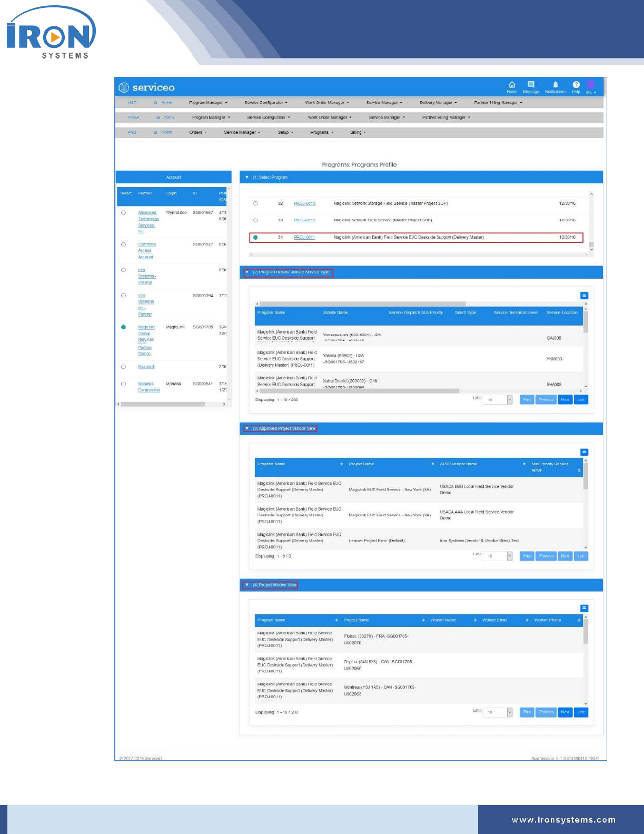Click the Account panel horizontal scrollbar
644x834 pixels.
[162, 404]
